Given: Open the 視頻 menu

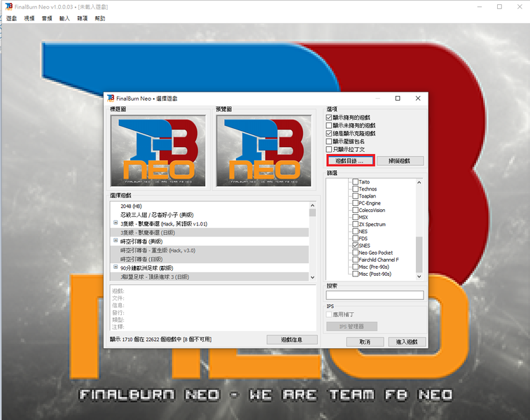Looking at the screenshot, I should click(x=29, y=18).
